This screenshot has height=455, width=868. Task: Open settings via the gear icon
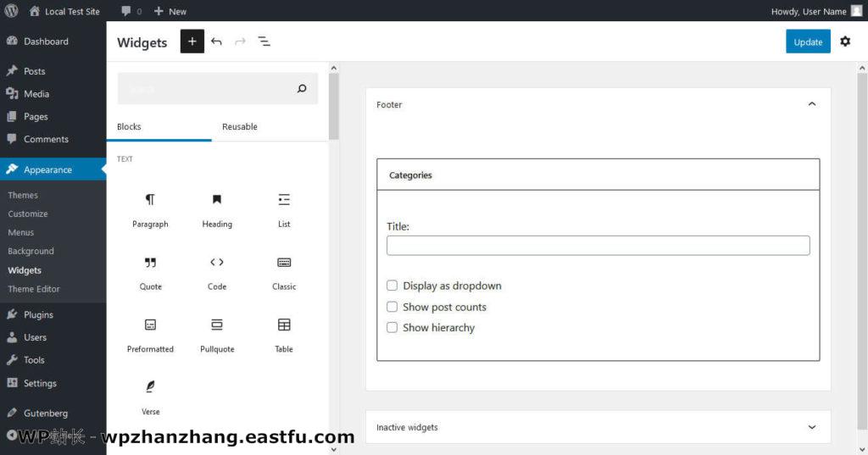[845, 42]
